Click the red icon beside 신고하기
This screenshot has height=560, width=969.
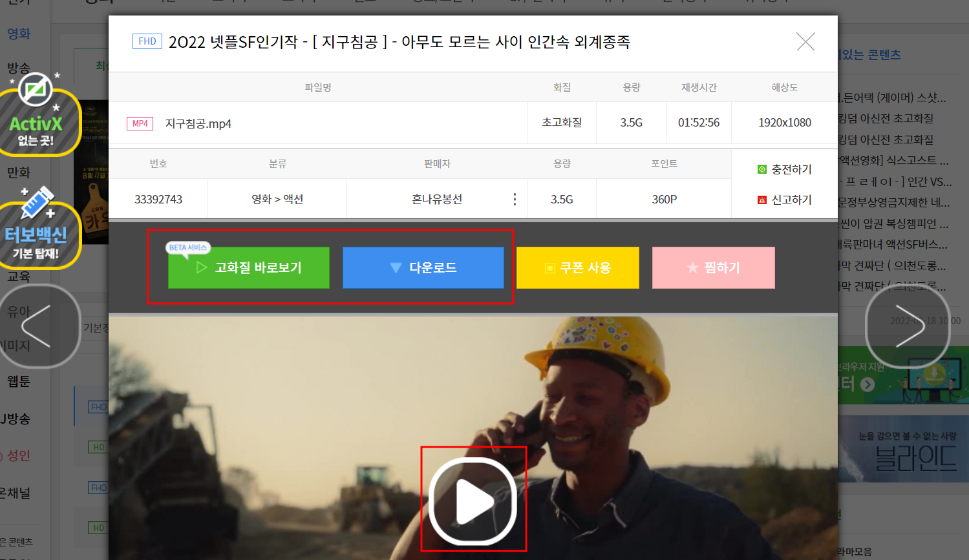[x=762, y=200]
